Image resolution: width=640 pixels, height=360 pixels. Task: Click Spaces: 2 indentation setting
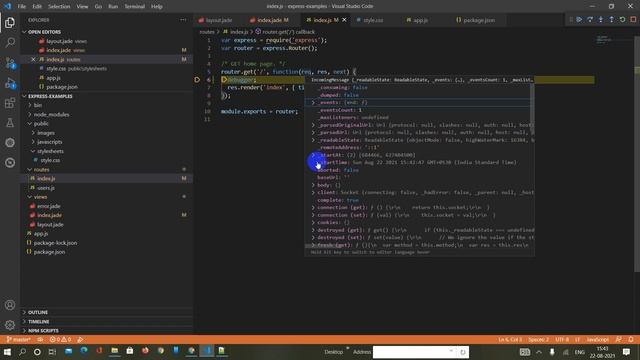point(538,339)
